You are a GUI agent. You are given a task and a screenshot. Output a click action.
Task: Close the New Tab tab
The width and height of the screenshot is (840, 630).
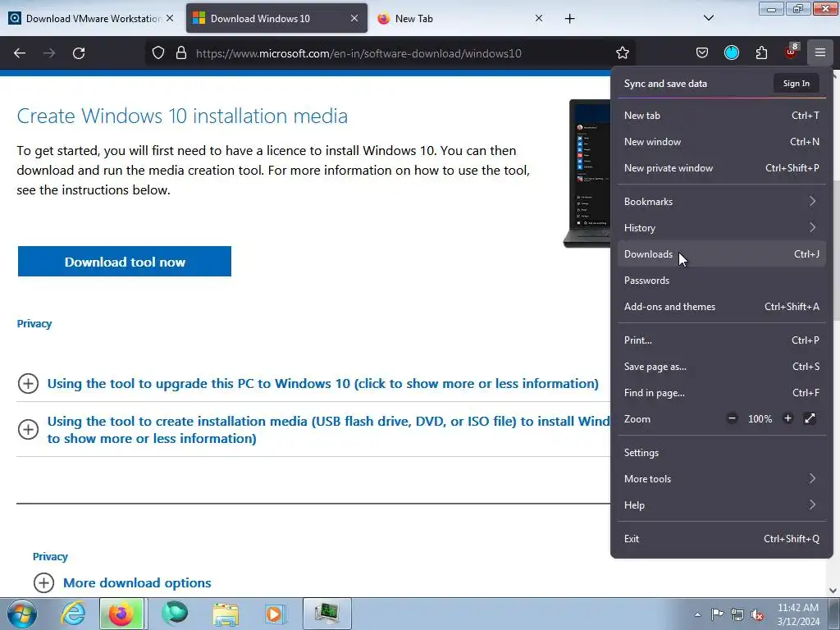(539, 18)
